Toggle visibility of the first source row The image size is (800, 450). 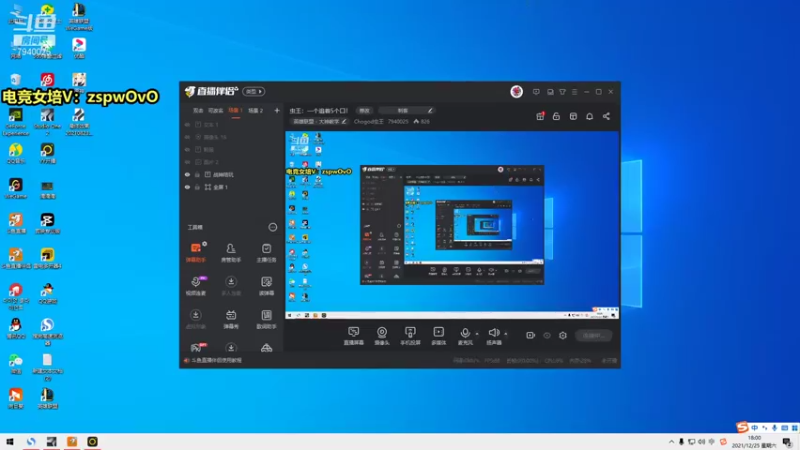187,124
